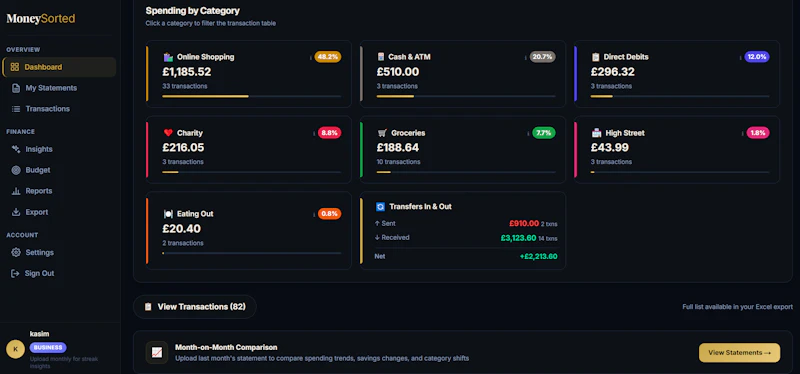Click the 20.7% grey percentage badge
This screenshot has width=800, height=374.
(x=542, y=57)
